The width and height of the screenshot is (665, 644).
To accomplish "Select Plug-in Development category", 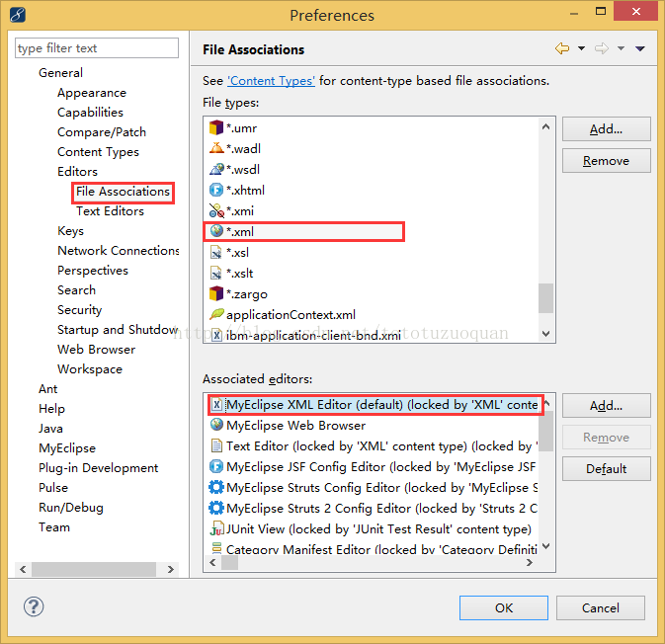I will [99, 468].
